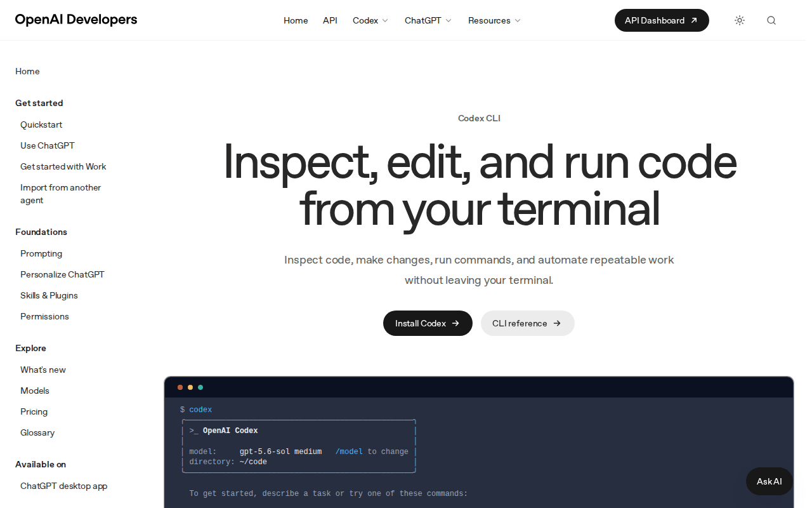Open the Models sidebar page
This screenshot has height=508, width=812.
pyautogui.click(x=35, y=391)
